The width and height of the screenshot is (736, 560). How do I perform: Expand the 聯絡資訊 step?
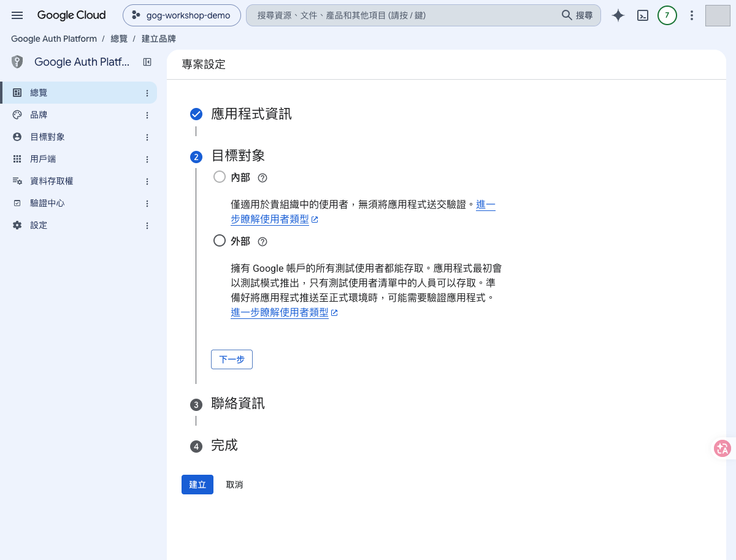(x=238, y=404)
